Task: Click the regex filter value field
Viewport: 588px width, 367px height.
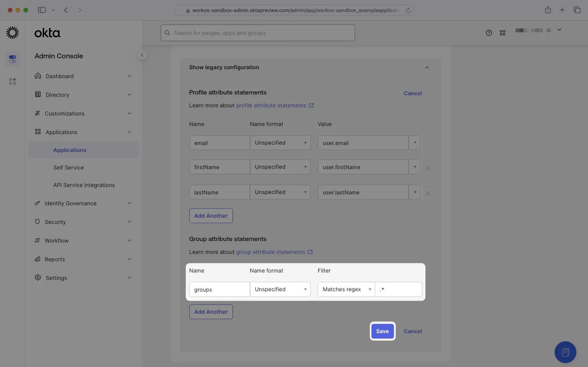Action: coord(399,289)
